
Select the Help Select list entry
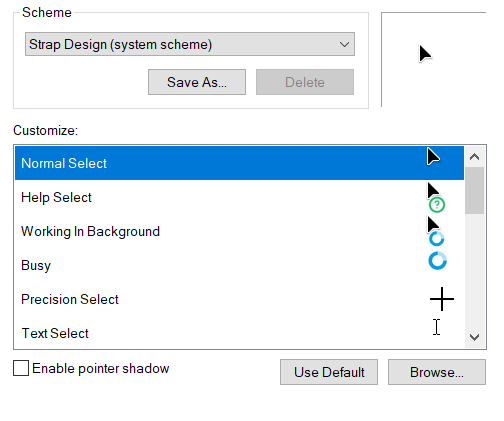click(x=239, y=197)
